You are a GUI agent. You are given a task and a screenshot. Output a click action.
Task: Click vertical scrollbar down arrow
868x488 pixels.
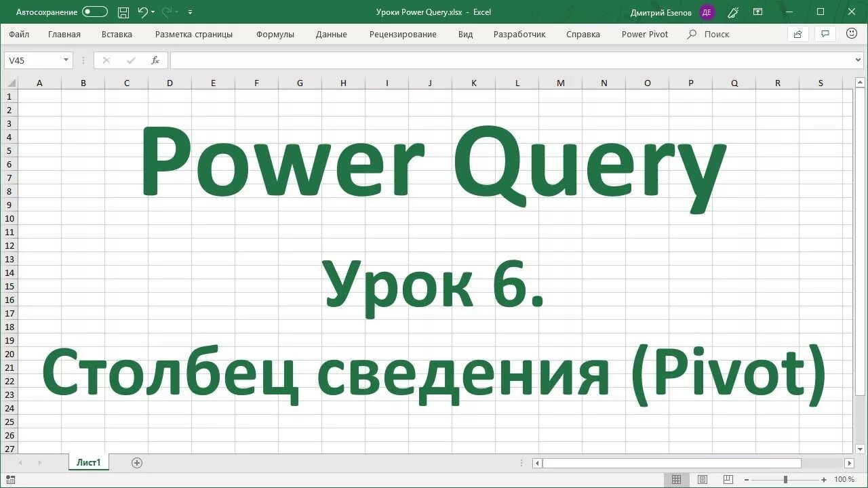point(861,448)
